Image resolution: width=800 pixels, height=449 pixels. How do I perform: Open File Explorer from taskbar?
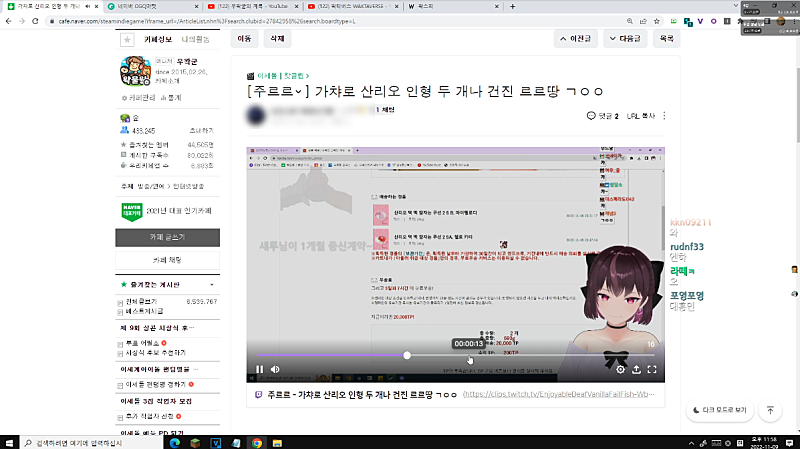277,443
